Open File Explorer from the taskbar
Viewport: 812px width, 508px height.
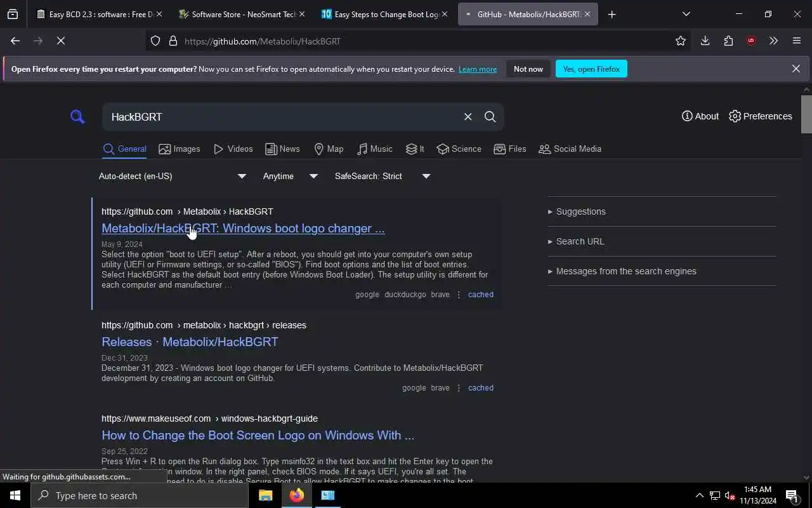[265, 495]
